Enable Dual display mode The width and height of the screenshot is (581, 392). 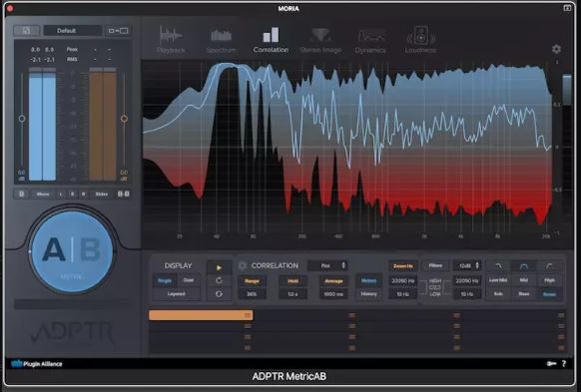tap(189, 280)
